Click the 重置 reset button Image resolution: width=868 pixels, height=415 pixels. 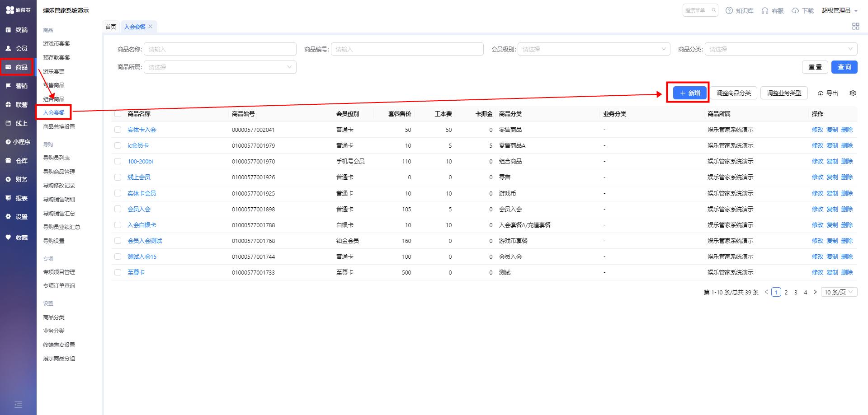815,67
